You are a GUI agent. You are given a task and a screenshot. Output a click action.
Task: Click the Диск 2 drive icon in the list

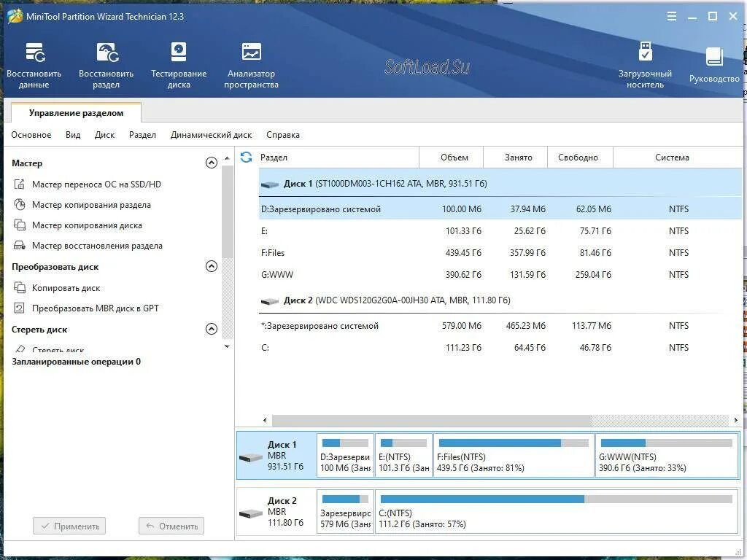[x=270, y=301]
